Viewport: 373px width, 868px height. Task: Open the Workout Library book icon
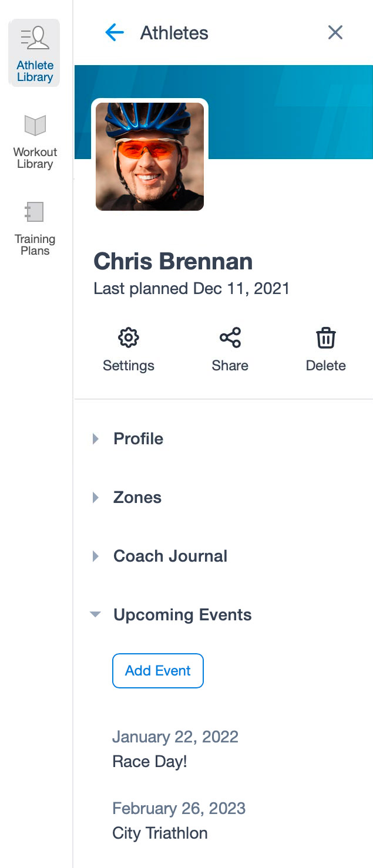coord(35,126)
